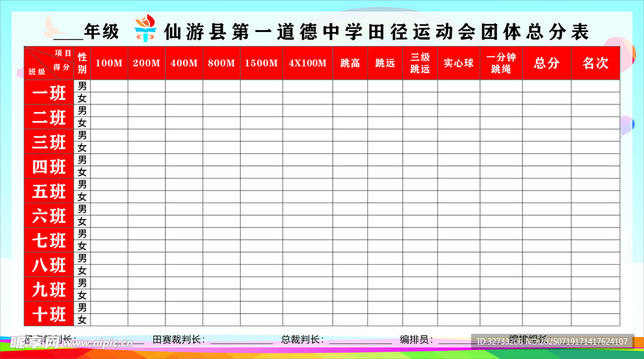Viewport: 644px width, 359px height.
Task: Click the 田赛裁判长 signature line
Action: [x=241, y=341]
